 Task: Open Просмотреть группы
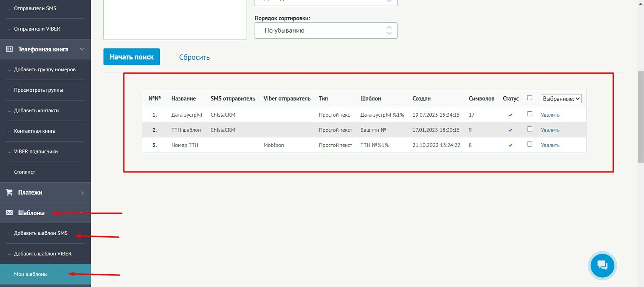pyautogui.click(x=38, y=90)
